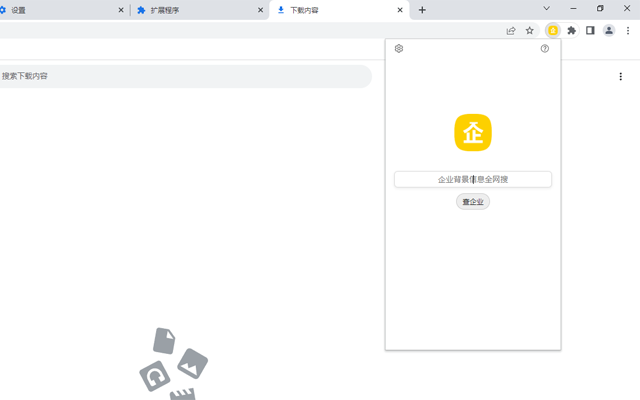Click the yellow 企 extension toolbar icon
This screenshot has width=640, height=400.
[553, 31]
